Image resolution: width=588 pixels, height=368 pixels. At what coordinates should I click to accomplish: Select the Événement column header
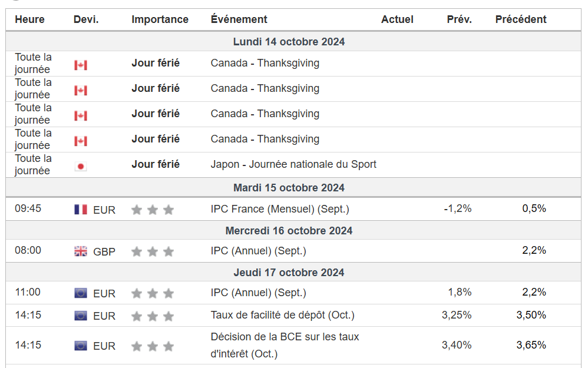coord(239,19)
